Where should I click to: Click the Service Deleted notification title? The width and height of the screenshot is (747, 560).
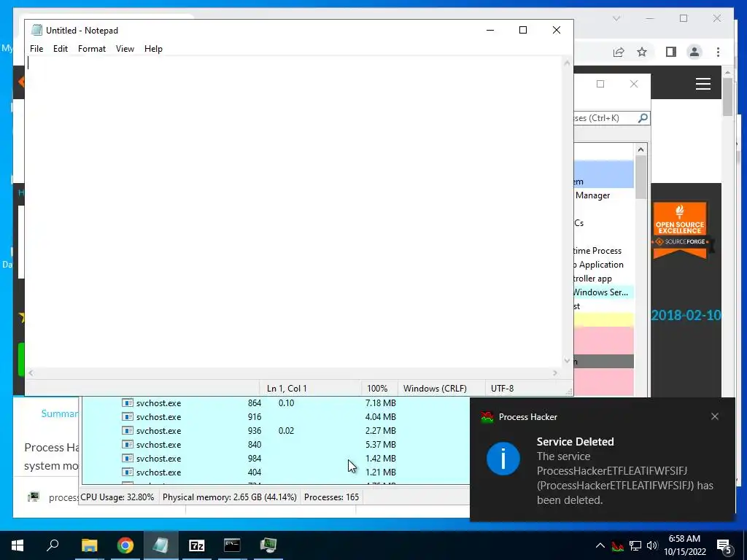pos(575,441)
